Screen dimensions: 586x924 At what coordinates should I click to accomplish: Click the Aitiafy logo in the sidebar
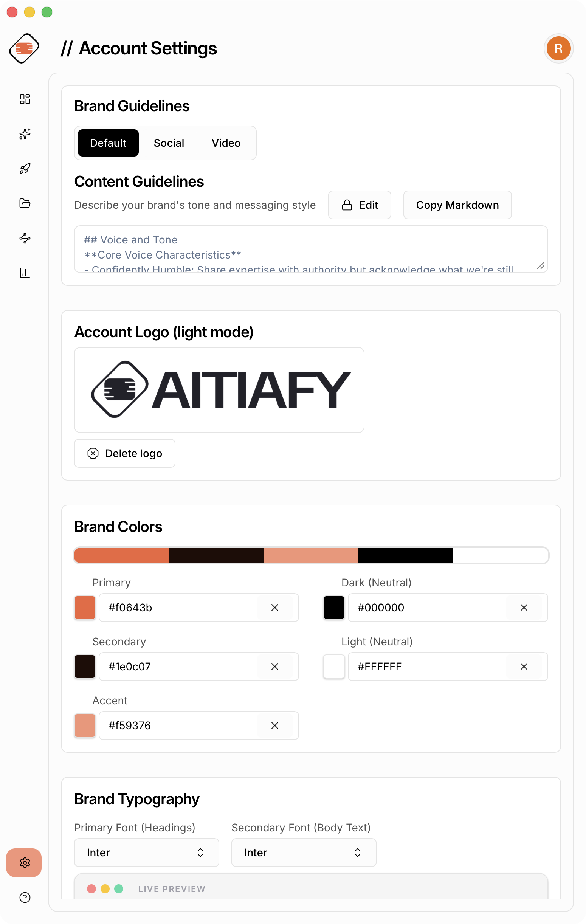click(24, 48)
